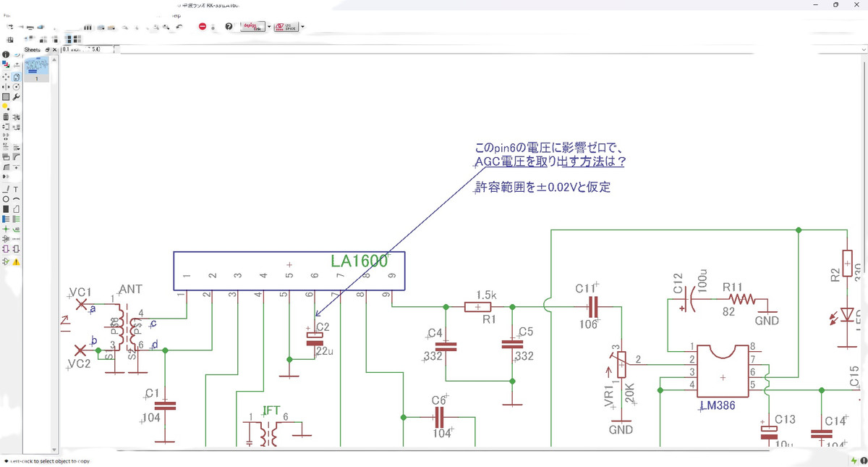Expand the dropdown arrow beside DesignLink
The height and width of the screenshot is (467, 868).
pos(269,27)
